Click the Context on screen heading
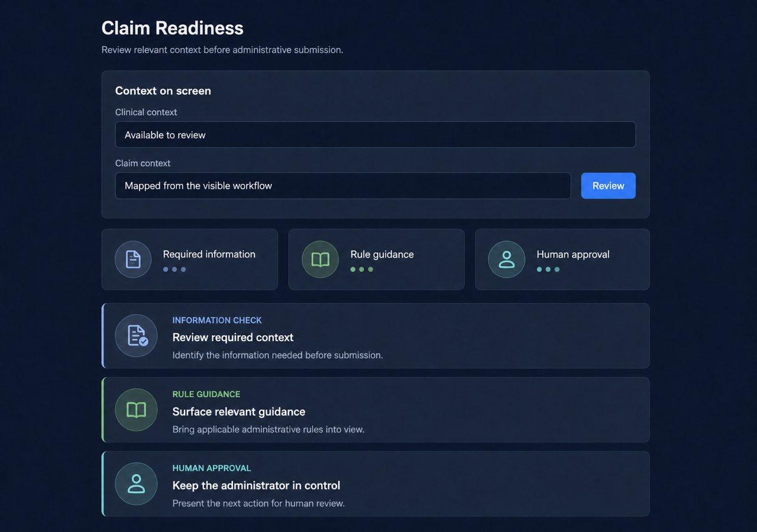The height and width of the screenshot is (532, 757). (163, 90)
